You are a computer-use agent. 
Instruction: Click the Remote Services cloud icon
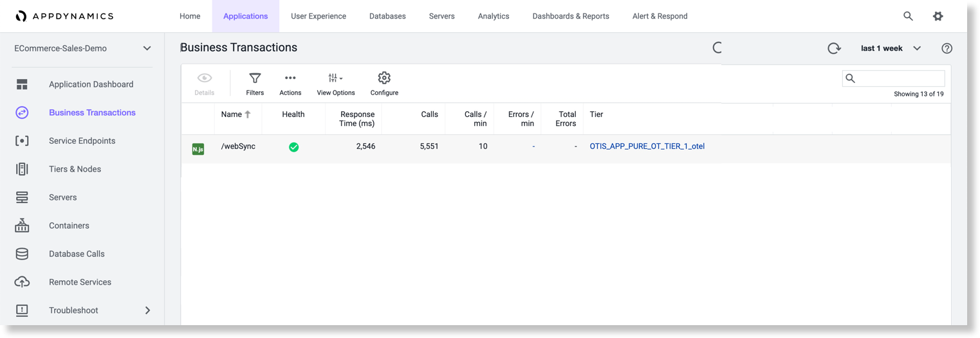tap(22, 282)
